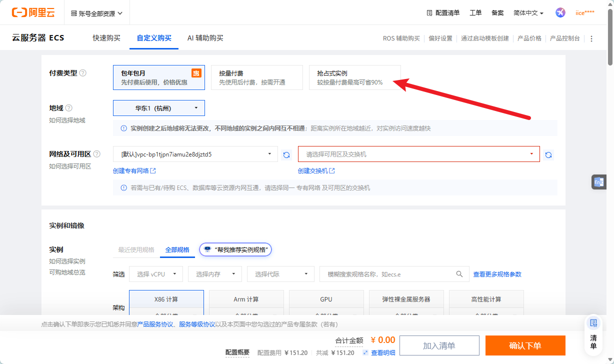Open the 选择 vCPU filter dropdown
The width and height of the screenshot is (614, 364).
tap(156, 274)
